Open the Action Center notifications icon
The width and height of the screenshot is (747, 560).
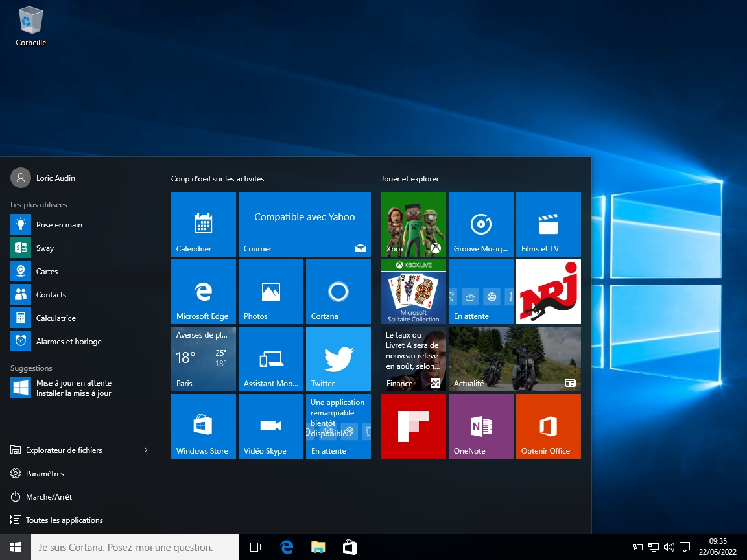click(685, 547)
